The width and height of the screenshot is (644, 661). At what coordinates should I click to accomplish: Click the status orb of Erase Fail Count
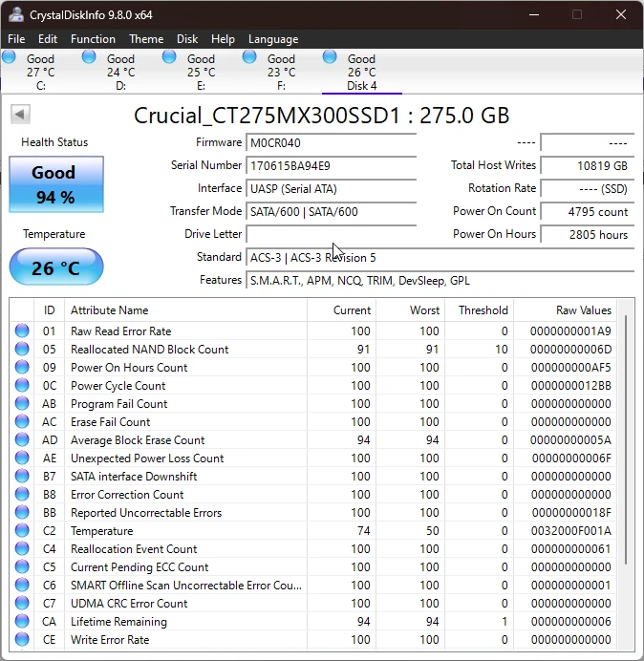22,421
